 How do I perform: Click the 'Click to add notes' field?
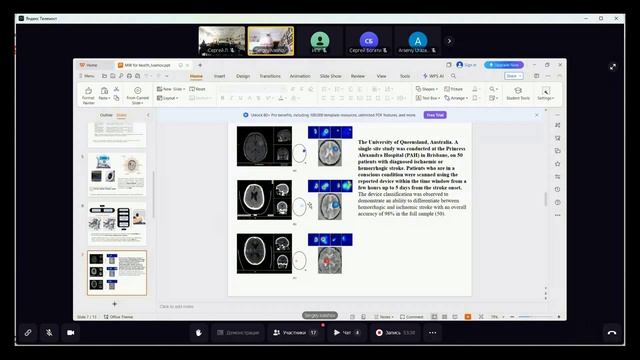[x=177, y=307]
